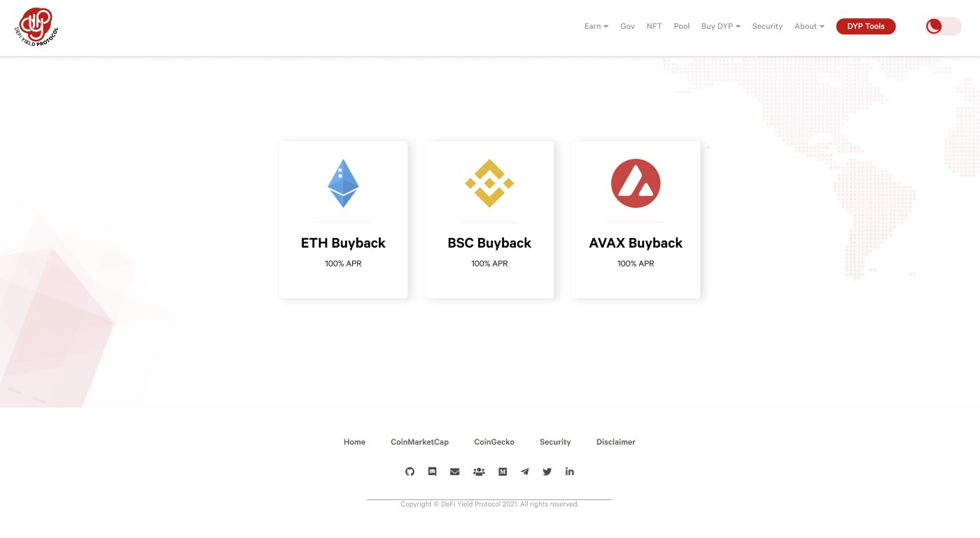Open the GitHub icon in the footer
The image size is (980, 538).
410,472
